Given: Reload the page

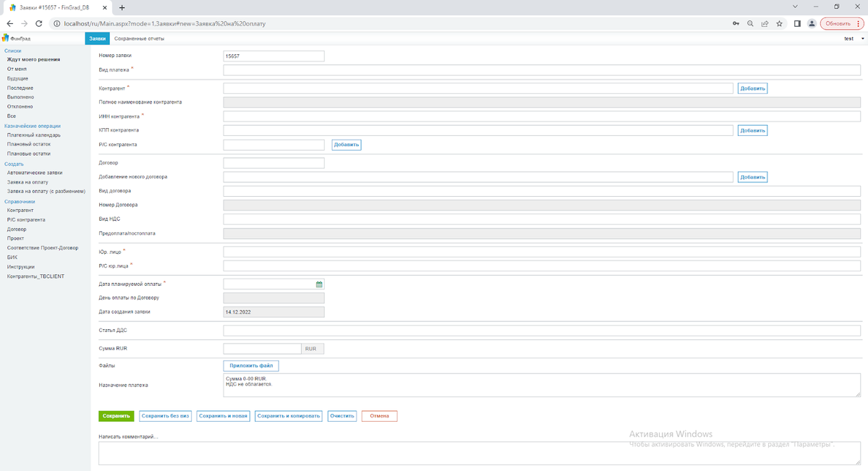Looking at the screenshot, I should (38, 23).
